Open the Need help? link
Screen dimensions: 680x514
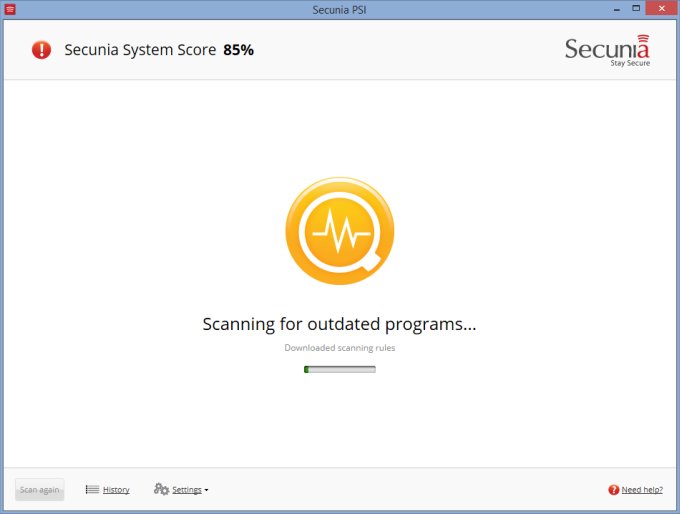click(642, 490)
